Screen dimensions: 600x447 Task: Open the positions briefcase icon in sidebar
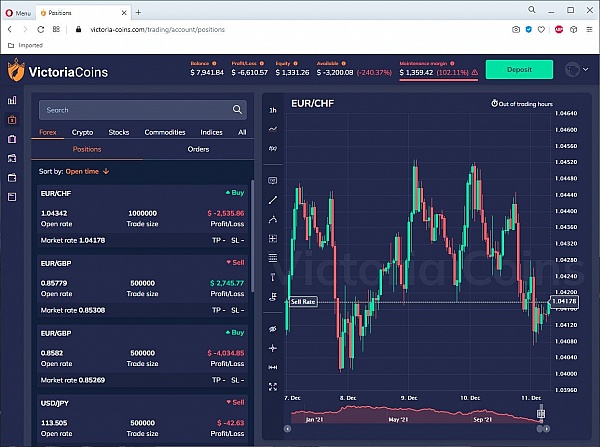point(12,120)
